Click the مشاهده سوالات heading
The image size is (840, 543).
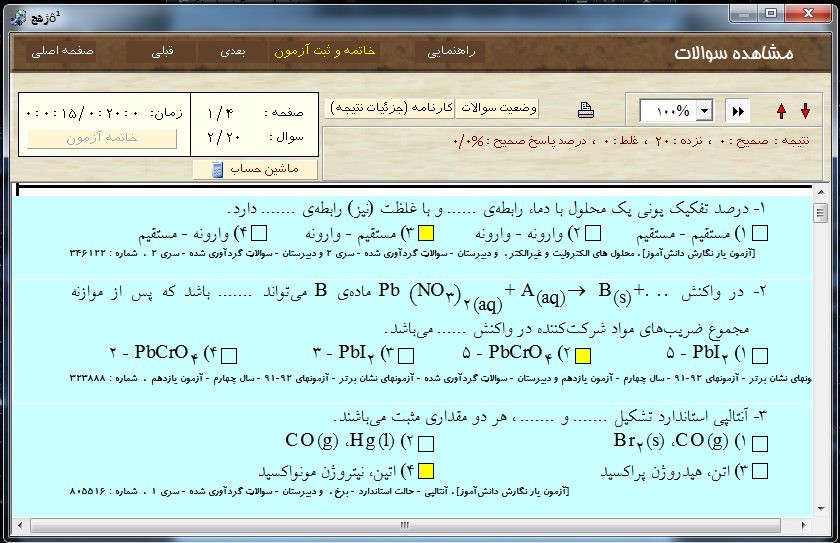pos(733,53)
